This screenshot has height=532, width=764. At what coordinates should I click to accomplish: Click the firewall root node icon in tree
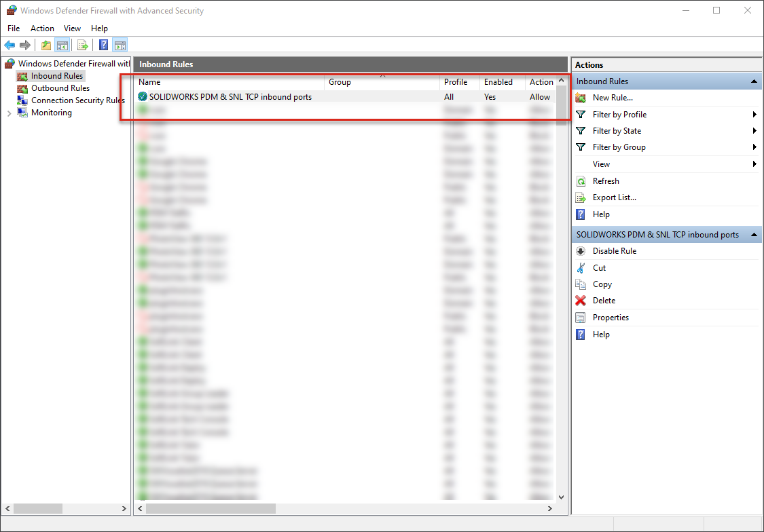pos(10,64)
